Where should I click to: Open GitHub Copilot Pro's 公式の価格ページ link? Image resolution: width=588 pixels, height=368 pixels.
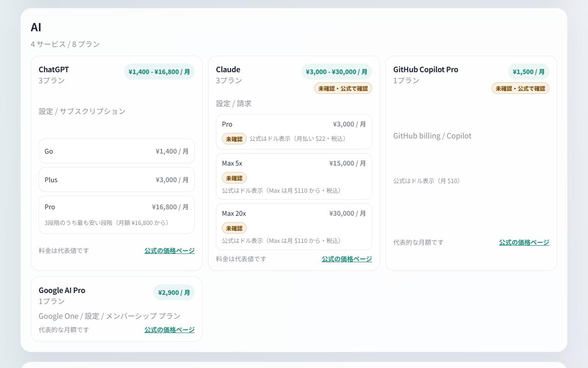(x=524, y=242)
